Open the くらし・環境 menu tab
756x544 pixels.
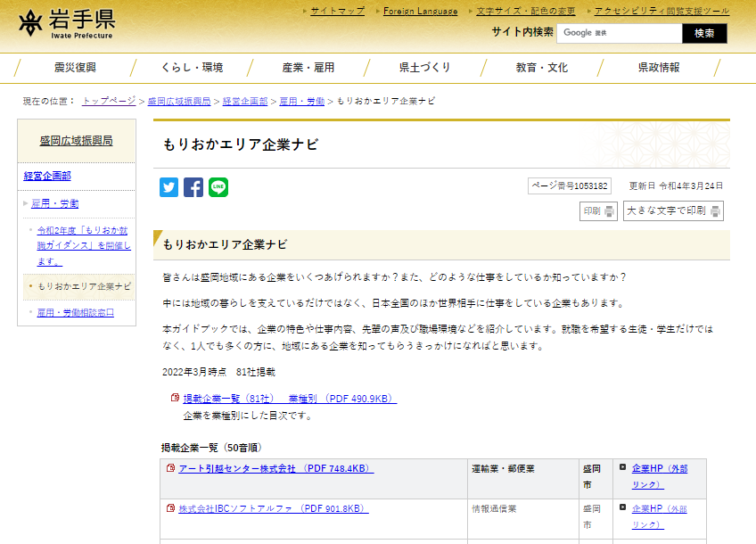click(192, 68)
